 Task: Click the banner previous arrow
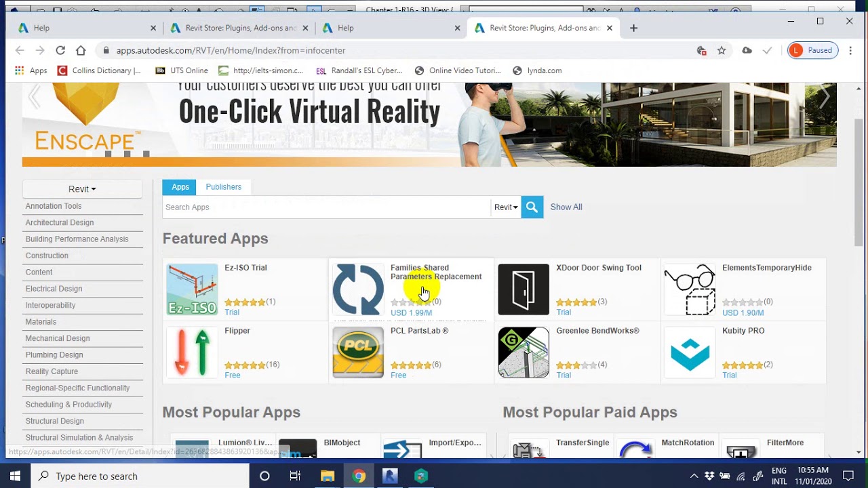(35, 97)
